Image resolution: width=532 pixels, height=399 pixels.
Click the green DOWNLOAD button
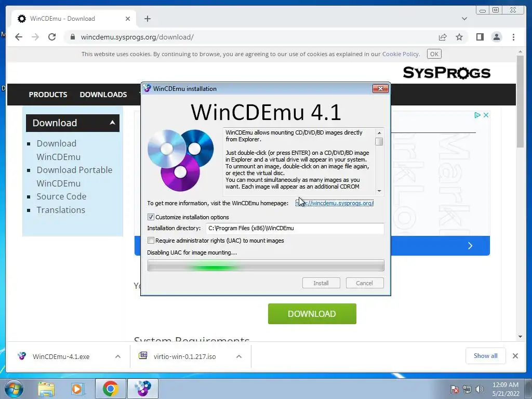[x=312, y=314]
